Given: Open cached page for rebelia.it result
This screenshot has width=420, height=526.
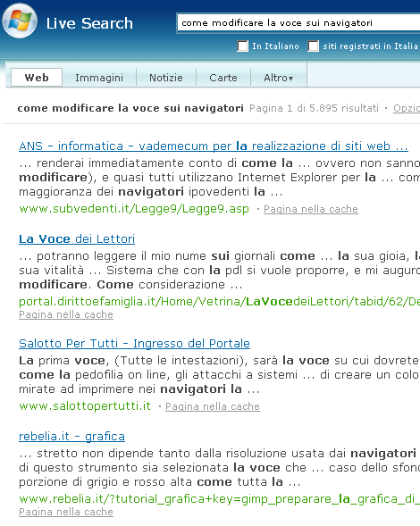Looking at the screenshot, I should pyautogui.click(x=66, y=512).
